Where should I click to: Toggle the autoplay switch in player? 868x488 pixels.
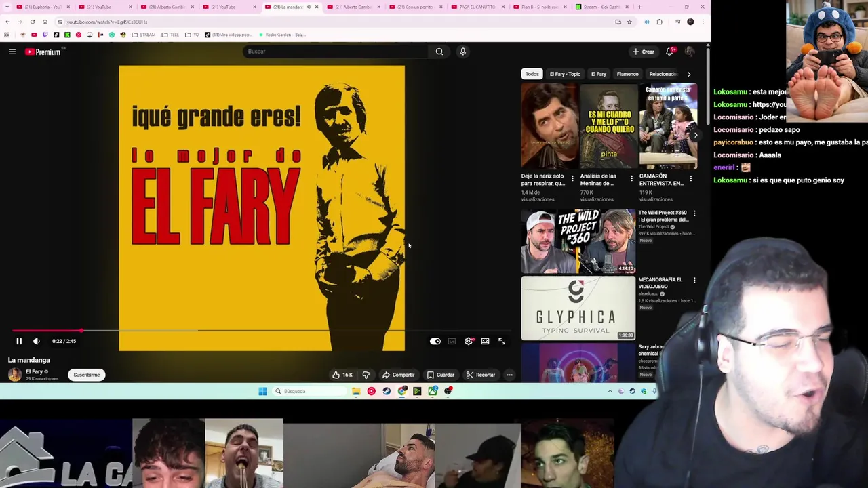pos(435,341)
